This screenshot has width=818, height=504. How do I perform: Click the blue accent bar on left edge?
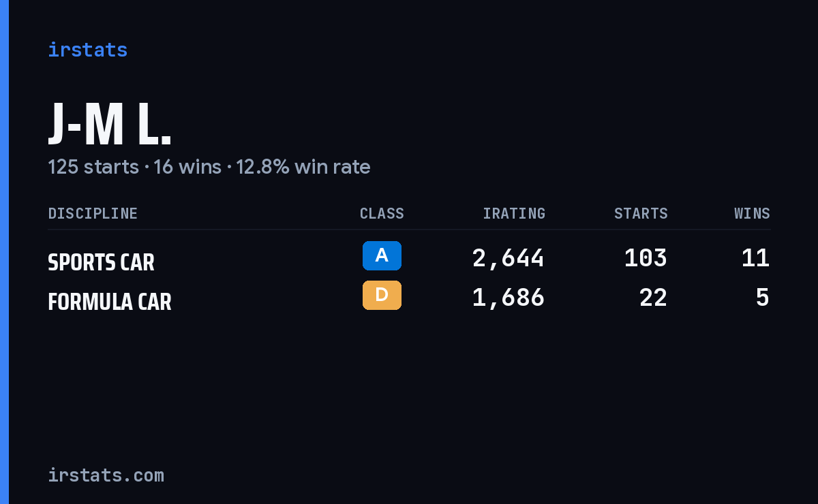click(4, 252)
